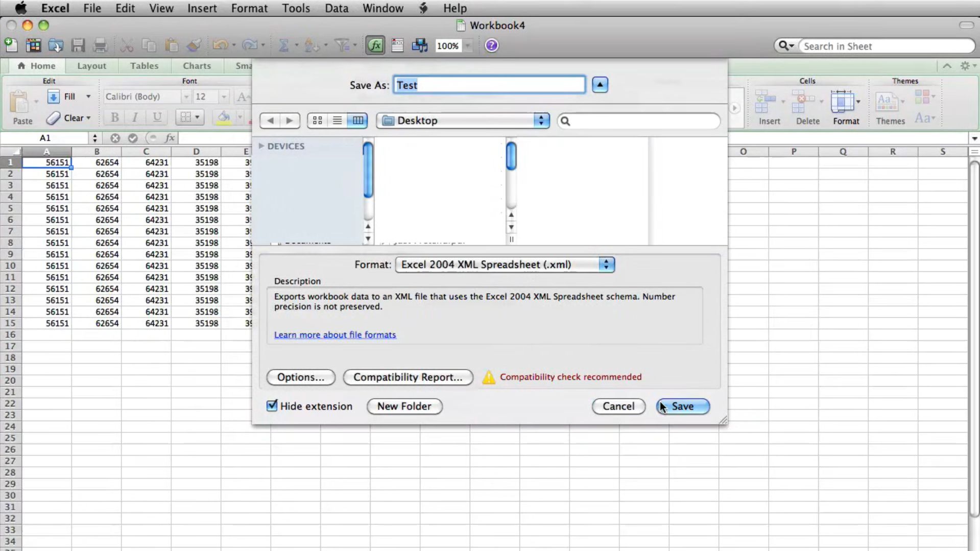The height and width of the screenshot is (551, 980).
Task: Click the AutoSum sigma icon
Action: [x=284, y=45]
